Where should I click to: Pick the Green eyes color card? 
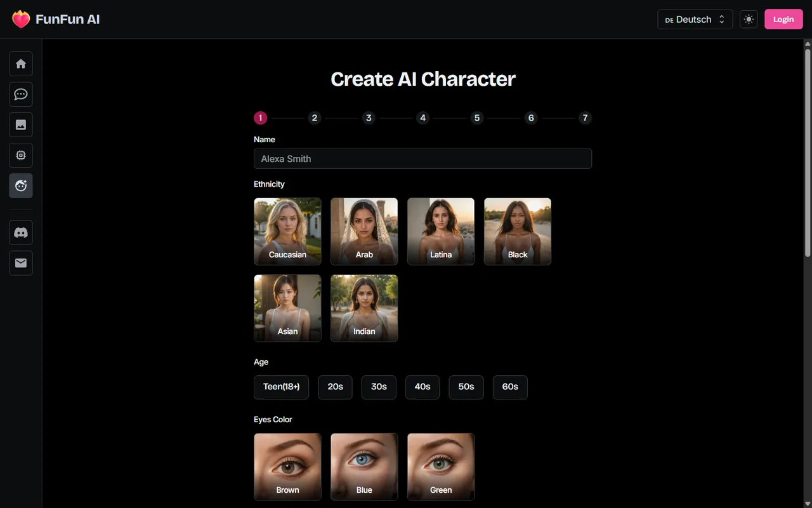(441, 467)
